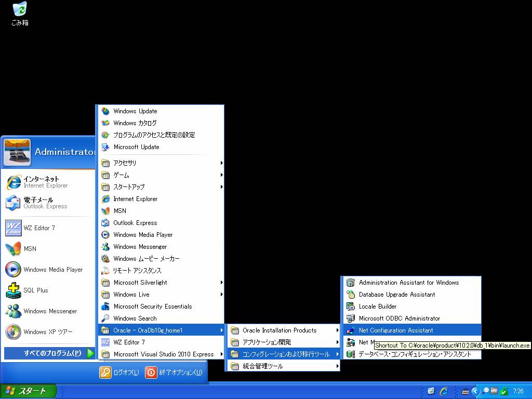Click the Microsoft ODBC Administrator icon
The image size is (532, 399).
[x=351, y=318]
